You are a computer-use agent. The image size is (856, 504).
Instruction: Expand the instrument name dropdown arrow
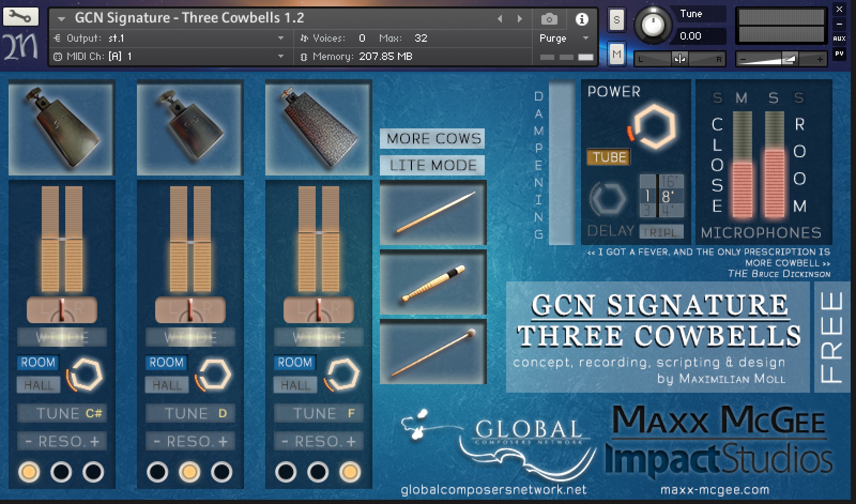(61, 19)
